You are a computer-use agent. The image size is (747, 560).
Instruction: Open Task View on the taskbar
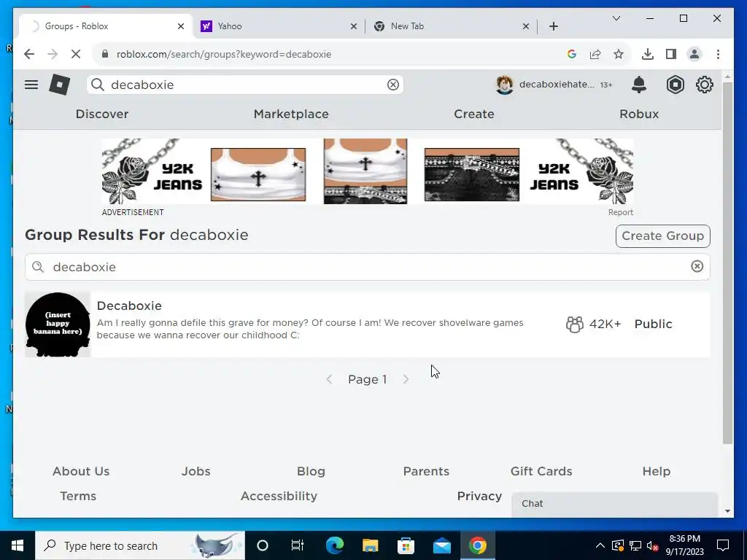[298, 545]
